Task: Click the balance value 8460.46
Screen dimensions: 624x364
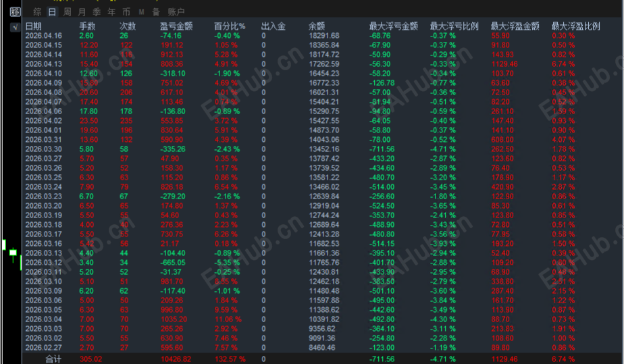Action: (x=322, y=348)
